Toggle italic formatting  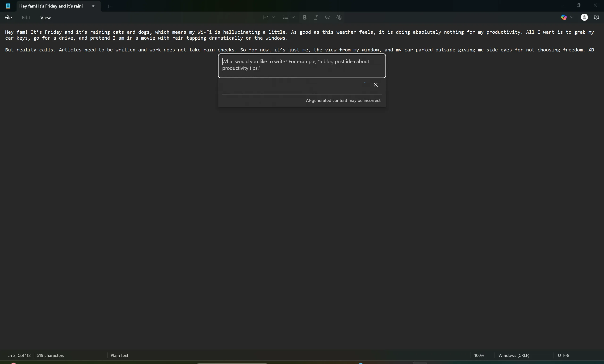click(316, 17)
